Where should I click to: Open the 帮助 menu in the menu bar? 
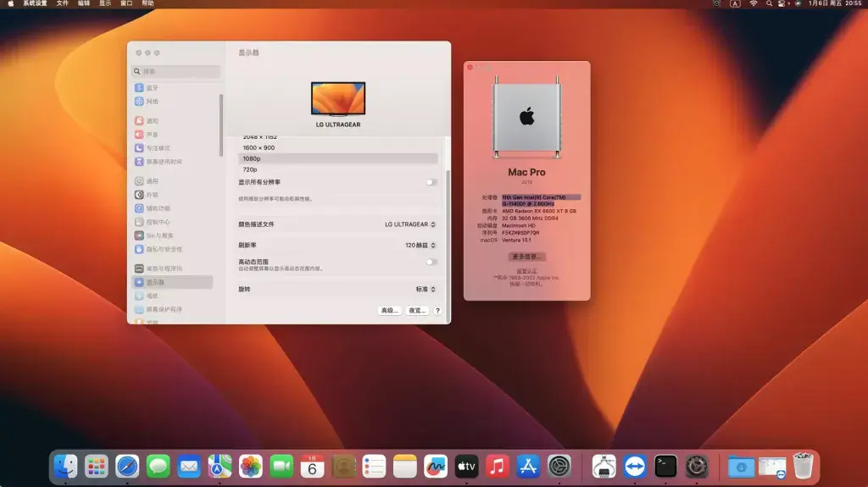[147, 3]
